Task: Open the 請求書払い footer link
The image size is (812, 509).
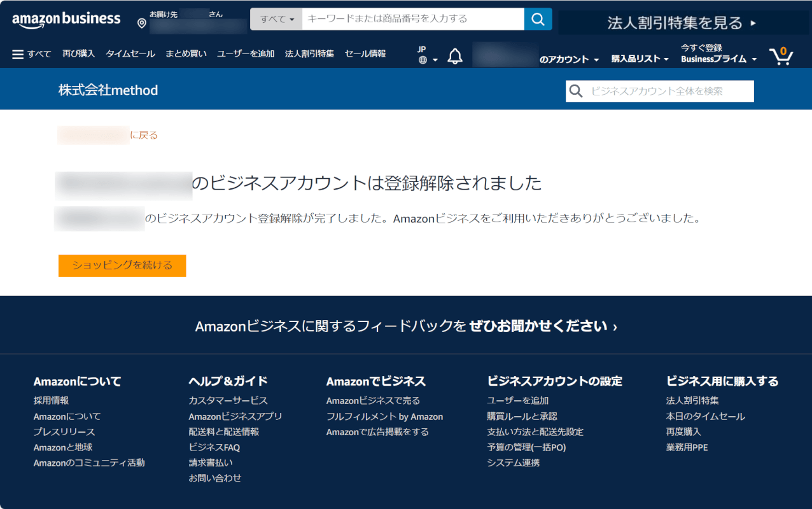Action: pyautogui.click(x=211, y=463)
